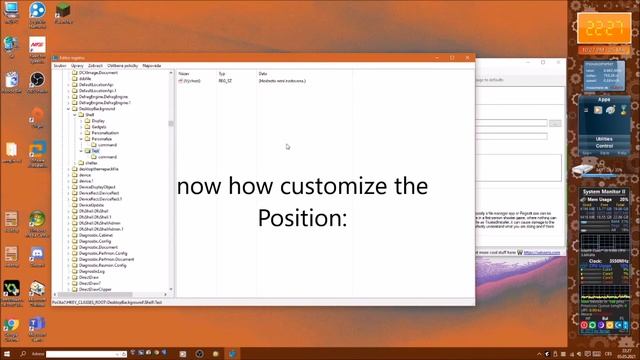
Task: Click the tree vertical scrollbar thumb
Action: tap(171, 123)
